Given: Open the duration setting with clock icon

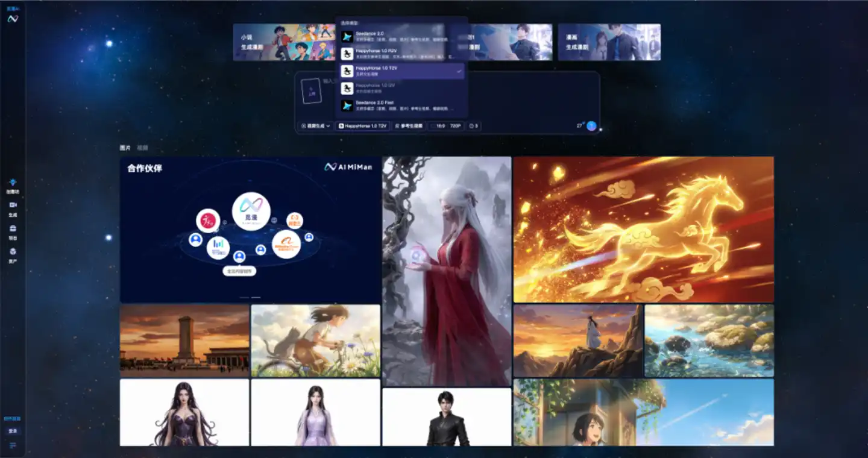Looking at the screenshot, I should (x=473, y=126).
